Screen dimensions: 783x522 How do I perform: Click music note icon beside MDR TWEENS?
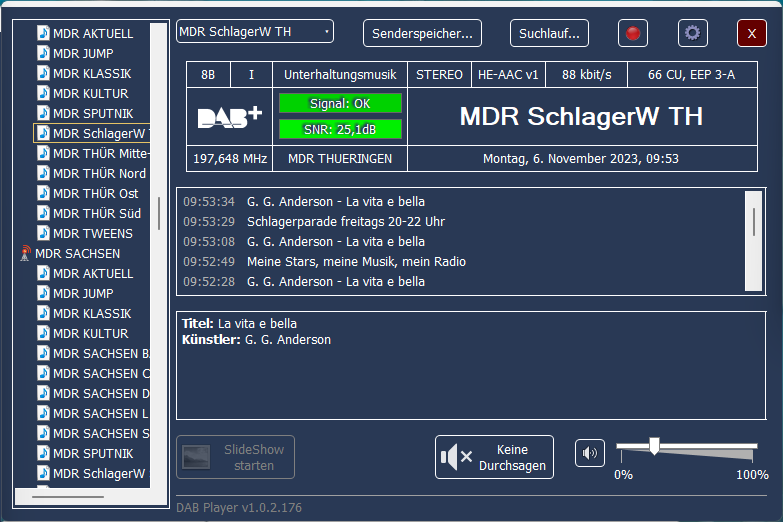pyautogui.click(x=43, y=234)
